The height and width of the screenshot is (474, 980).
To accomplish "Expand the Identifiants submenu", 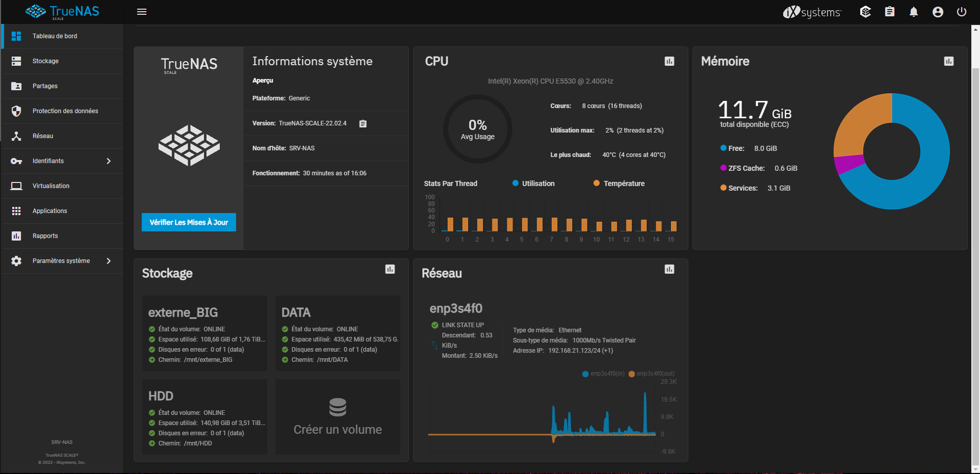I will [x=109, y=161].
